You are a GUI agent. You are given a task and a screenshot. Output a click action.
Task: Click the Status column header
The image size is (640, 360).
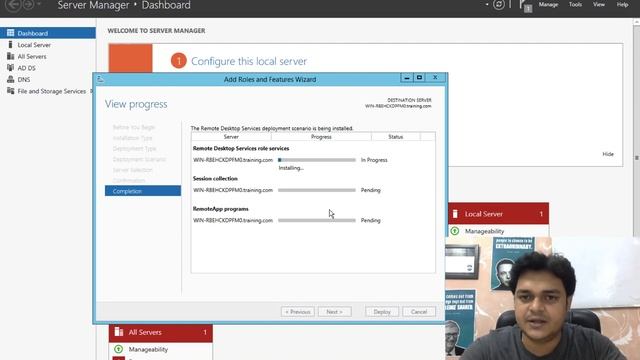coord(396,137)
